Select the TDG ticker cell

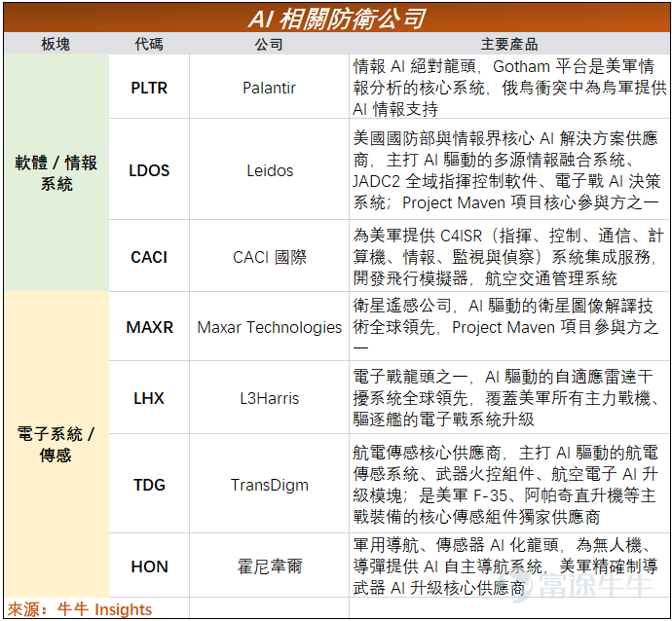(x=149, y=485)
